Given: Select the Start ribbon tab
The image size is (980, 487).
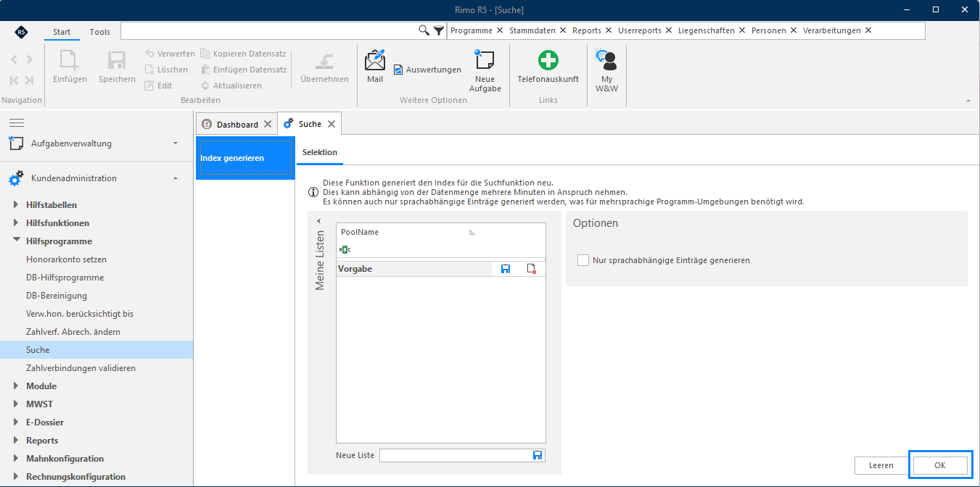Looking at the screenshot, I should tap(62, 32).
